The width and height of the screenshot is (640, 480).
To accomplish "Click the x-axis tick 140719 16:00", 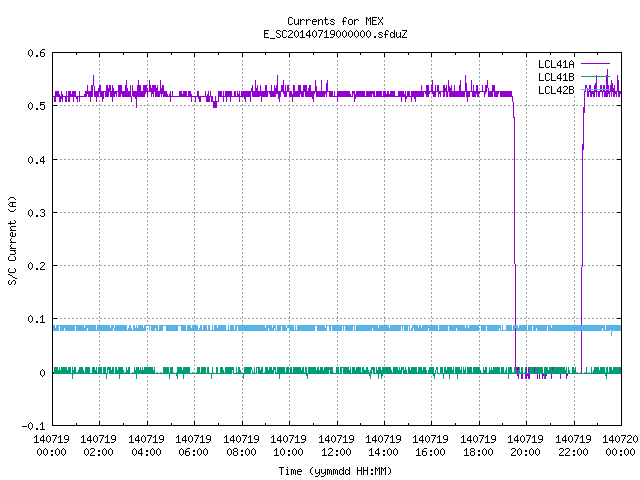I will (430, 446).
